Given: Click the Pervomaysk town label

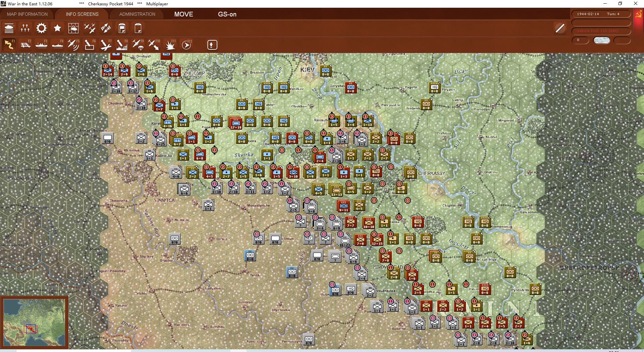Looking at the screenshot, I should 292,341.
